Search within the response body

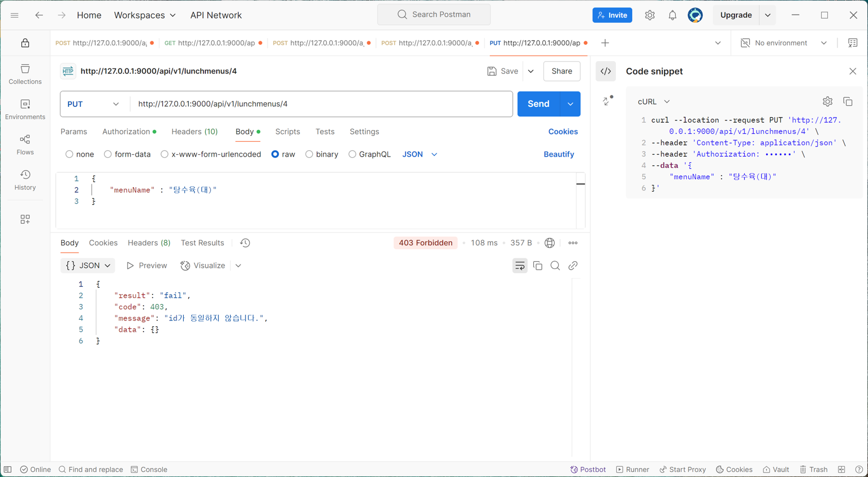555,266
